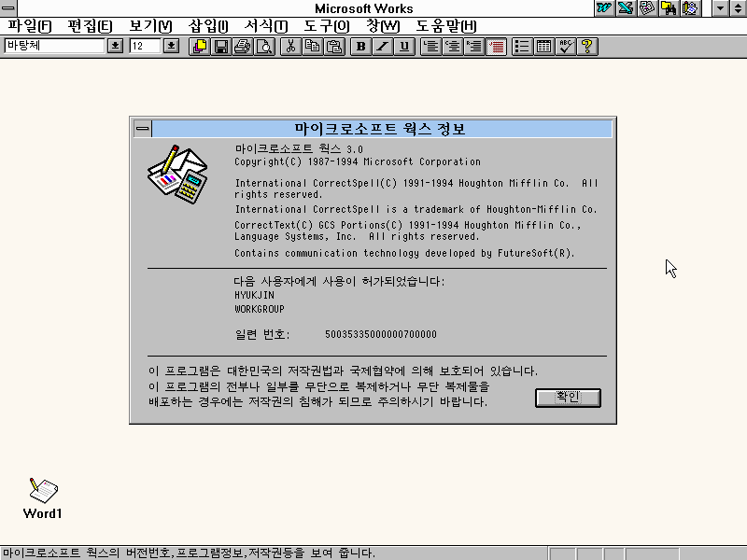The width and height of the screenshot is (747, 560).
Task: Click the 확인 button in about dialog
Action: coord(568,398)
